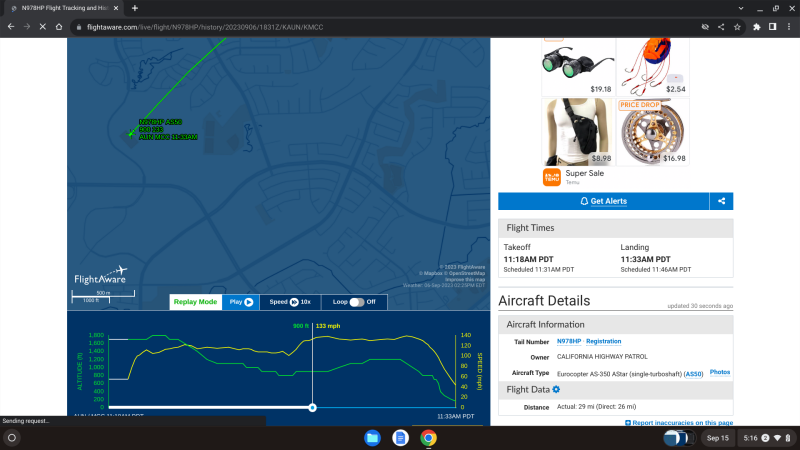Open the binoculars glasses ad $19.18

tap(578, 67)
